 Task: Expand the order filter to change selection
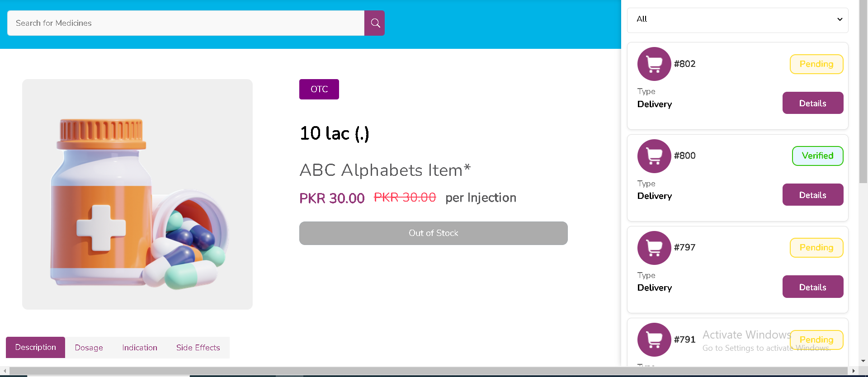click(x=737, y=19)
